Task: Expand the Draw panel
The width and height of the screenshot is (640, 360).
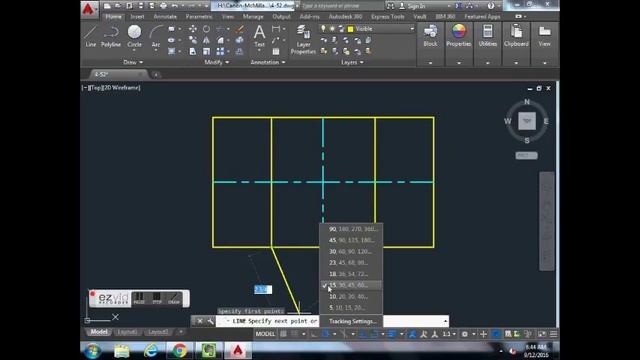Action: click(x=133, y=62)
